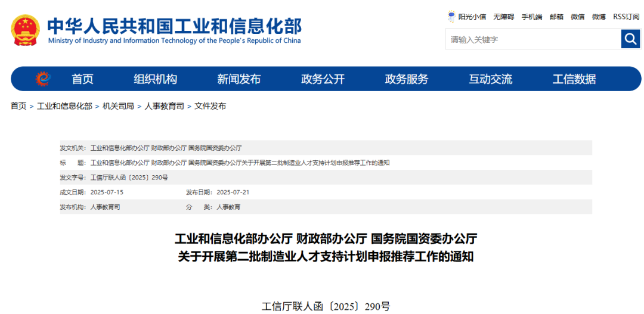
Task: Click 首页 in the breadcrumb
Action: [x=18, y=106]
